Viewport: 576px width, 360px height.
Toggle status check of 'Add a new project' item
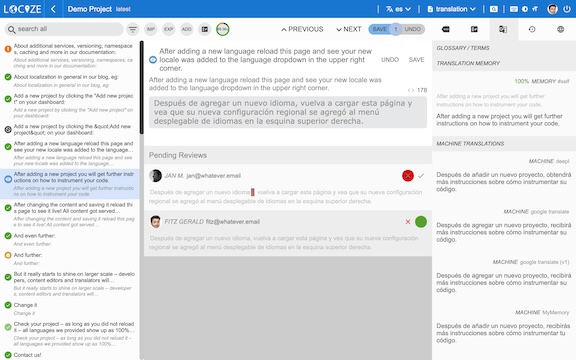click(8, 99)
